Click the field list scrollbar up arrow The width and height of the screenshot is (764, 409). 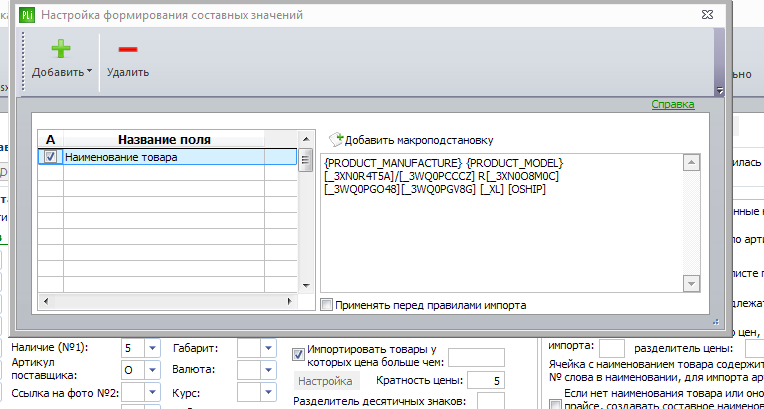(x=306, y=139)
